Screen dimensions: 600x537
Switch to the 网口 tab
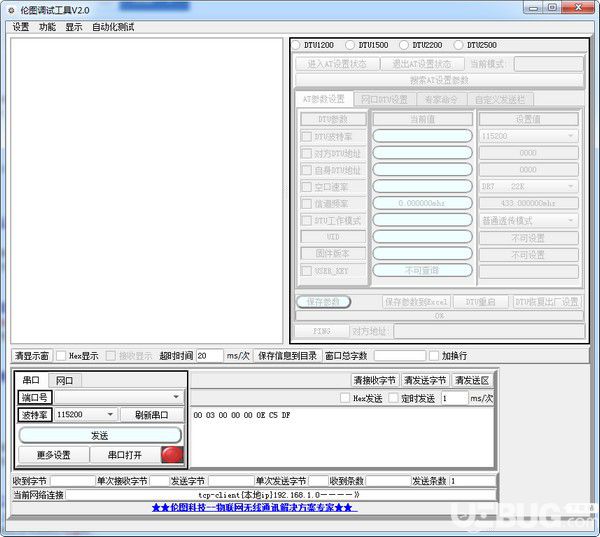pyautogui.click(x=64, y=380)
